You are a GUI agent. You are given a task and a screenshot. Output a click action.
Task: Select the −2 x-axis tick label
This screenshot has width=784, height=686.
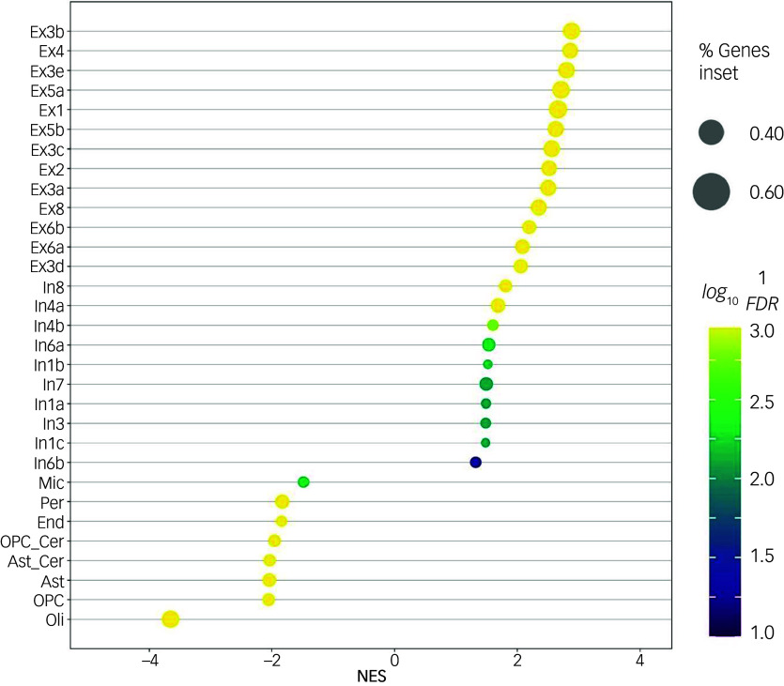pyautogui.click(x=271, y=661)
